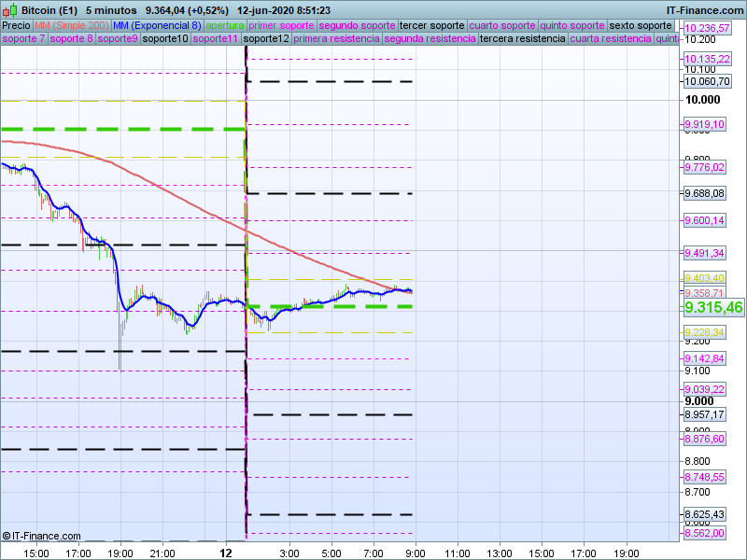Click the soporte12 indicator label

[x=266, y=39]
